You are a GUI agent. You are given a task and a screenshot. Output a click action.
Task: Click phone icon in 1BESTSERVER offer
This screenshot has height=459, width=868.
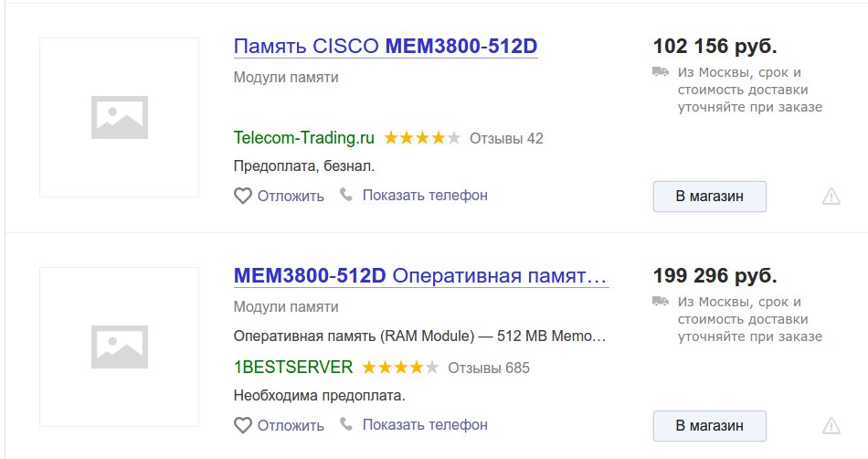tap(346, 424)
